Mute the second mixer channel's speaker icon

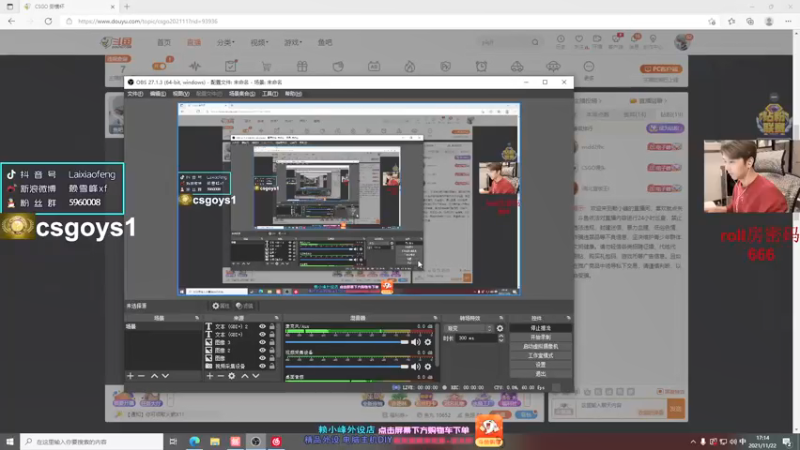coord(416,366)
